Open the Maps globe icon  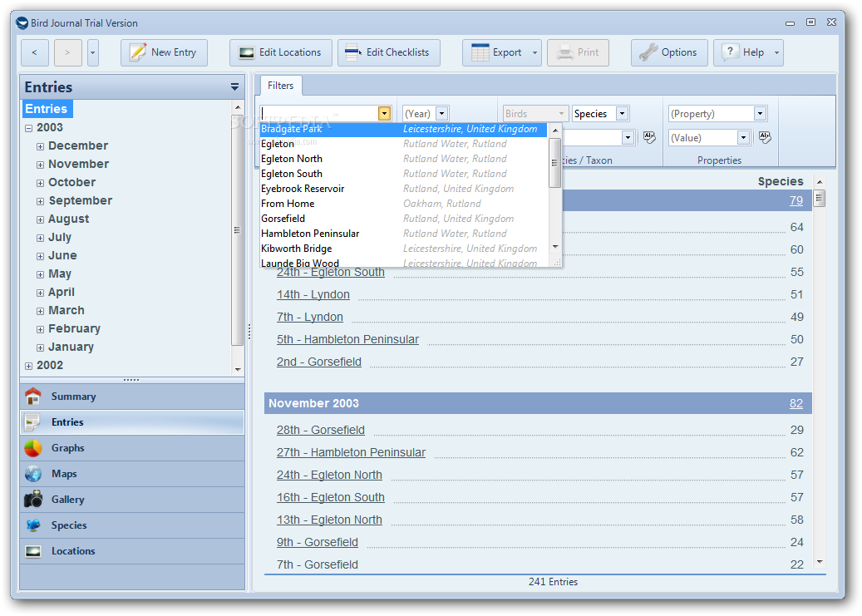(x=33, y=474)
